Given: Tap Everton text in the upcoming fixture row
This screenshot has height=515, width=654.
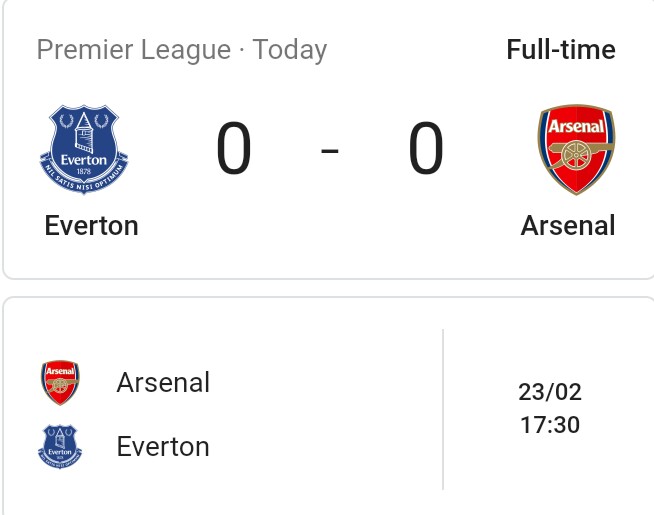Looking at the screenshot, I should point(163,447).
